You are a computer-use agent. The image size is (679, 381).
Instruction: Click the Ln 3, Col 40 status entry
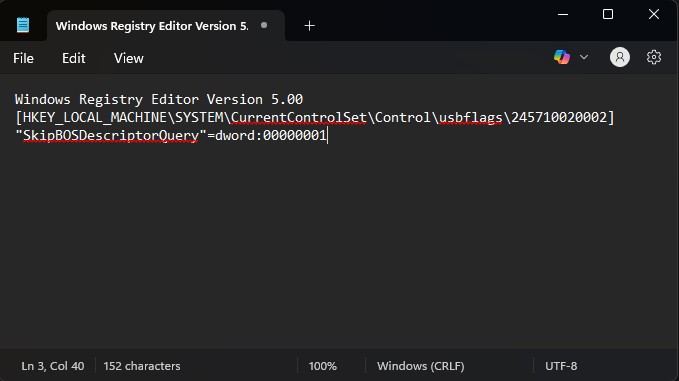[53, 366]
